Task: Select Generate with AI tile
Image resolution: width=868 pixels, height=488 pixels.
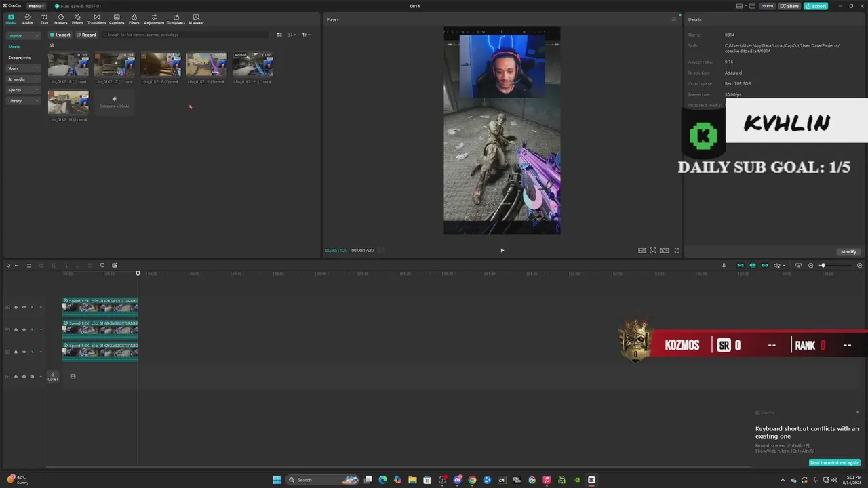Action: pyautogui.click(x=114, y=102)
